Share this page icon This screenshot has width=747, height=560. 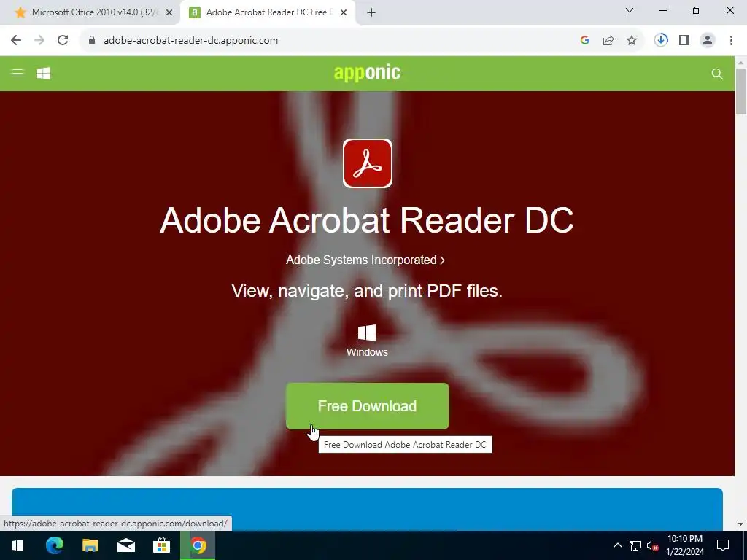click(x=608, y=41)
